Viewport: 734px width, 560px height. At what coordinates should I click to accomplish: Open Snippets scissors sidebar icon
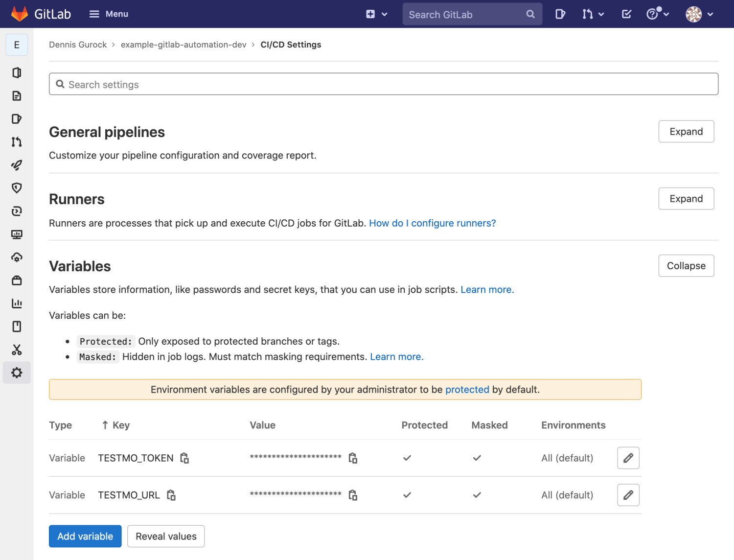tap(17, 350)
